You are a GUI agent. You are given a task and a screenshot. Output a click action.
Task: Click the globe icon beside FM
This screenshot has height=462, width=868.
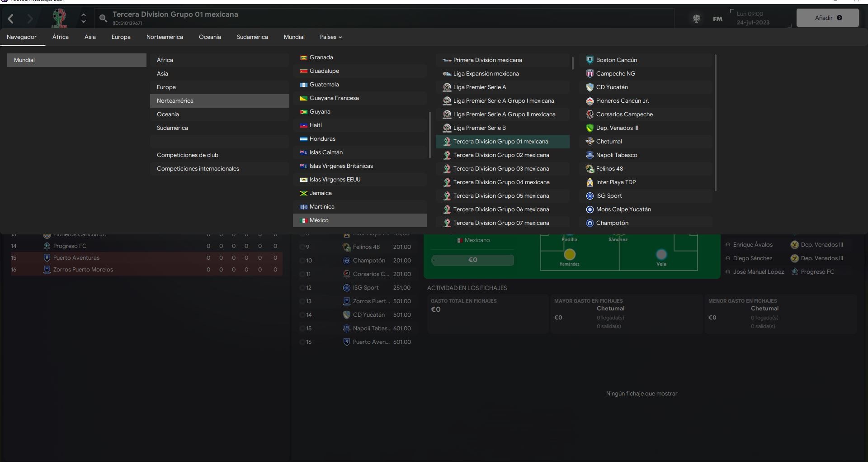696,19
